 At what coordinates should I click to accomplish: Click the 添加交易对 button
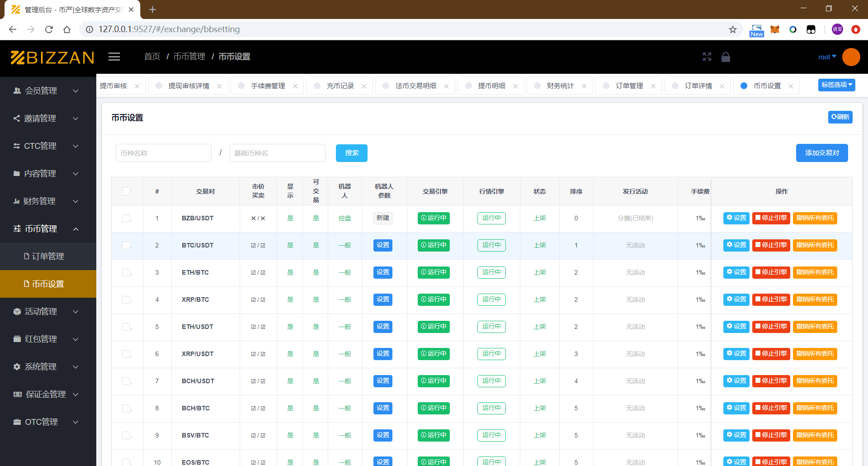click(x=821, y=153)
